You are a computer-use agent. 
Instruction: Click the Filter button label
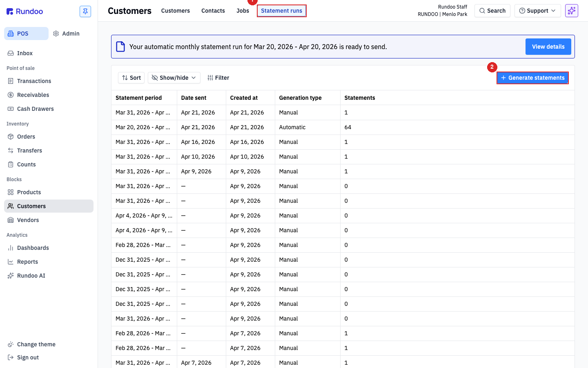click(x=222, y=78)
